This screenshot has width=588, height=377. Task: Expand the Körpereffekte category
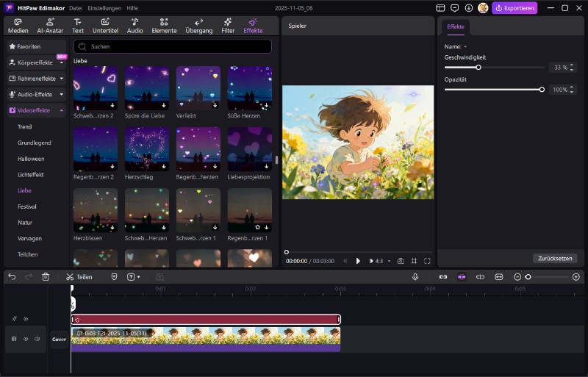pos(37,62)
